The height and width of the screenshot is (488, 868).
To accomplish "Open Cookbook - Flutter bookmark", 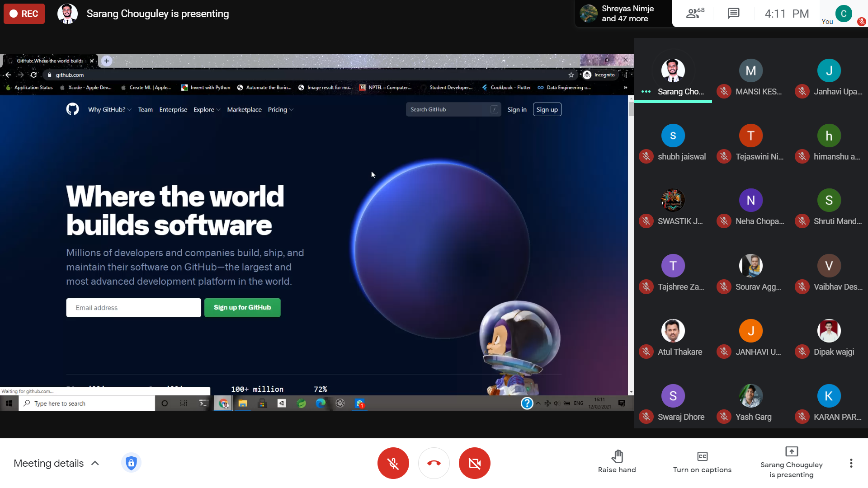I will [506, 87].
